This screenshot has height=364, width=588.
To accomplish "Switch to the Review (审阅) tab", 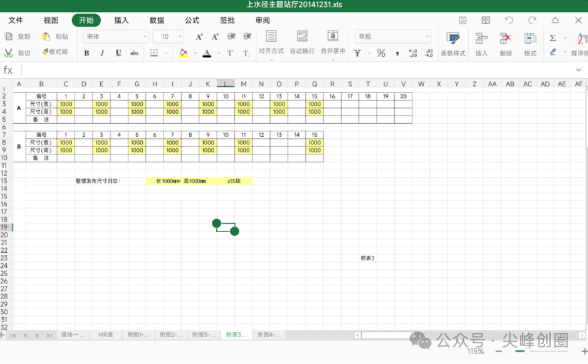I will tap(262, 20).
